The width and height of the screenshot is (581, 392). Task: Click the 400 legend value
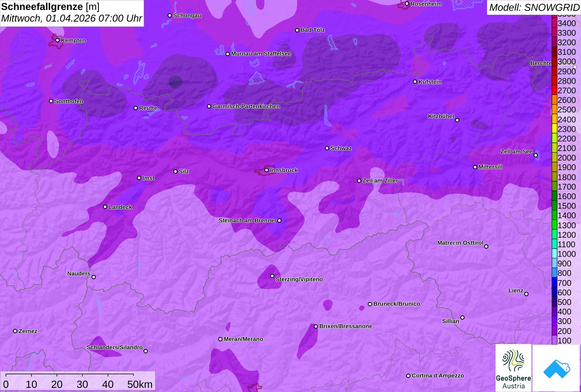pyautogui.click(x=564, y=312)
